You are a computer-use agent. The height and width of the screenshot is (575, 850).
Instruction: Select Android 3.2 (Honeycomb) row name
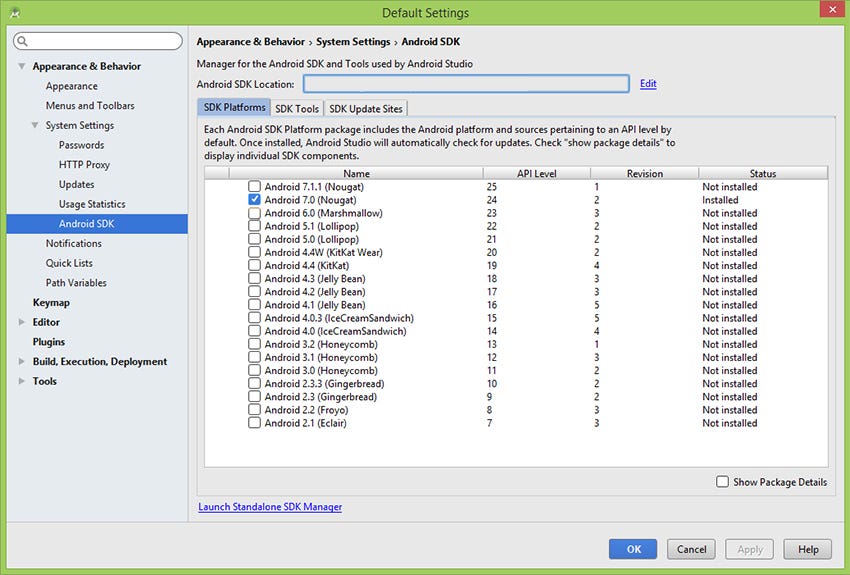321,344
